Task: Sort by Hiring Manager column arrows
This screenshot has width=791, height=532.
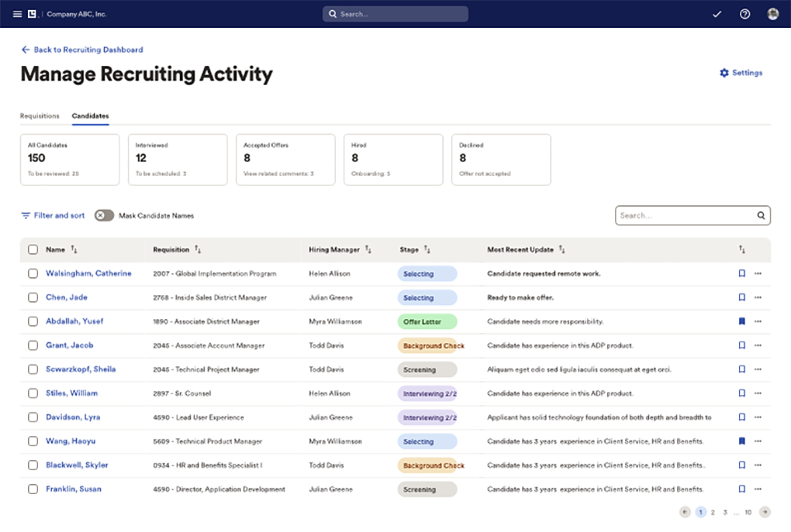Action: pyautogui.click(x=369, y=250)
